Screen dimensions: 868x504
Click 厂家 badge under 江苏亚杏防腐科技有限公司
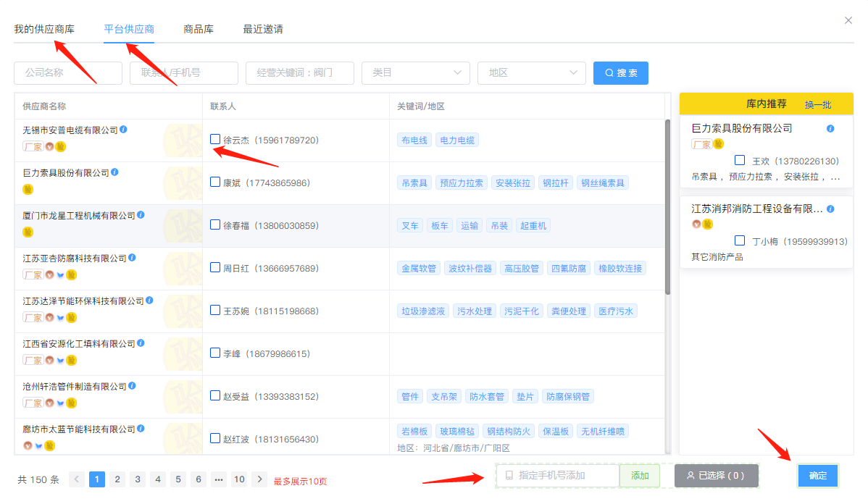33,275
